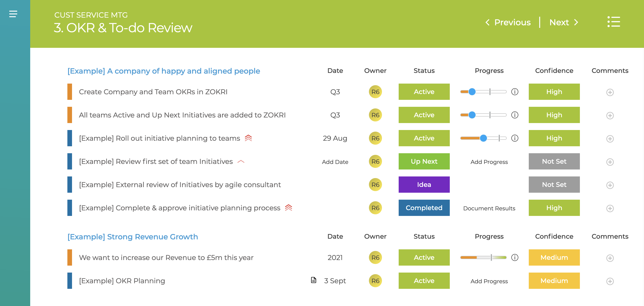The height and width of the screenshot is (306, 644).
Task: Add a comment on Create Company and Team OKRs row
Action: click(610, 92)
